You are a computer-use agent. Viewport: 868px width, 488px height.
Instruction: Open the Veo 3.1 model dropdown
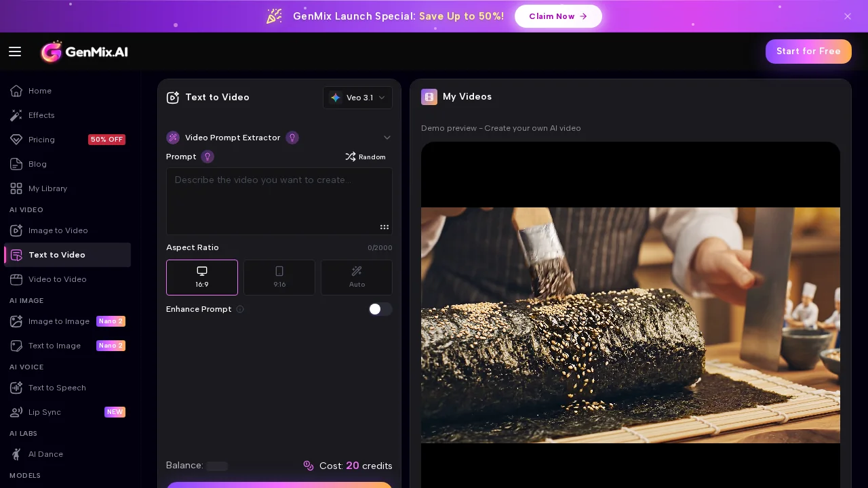(x=357, y=98)
